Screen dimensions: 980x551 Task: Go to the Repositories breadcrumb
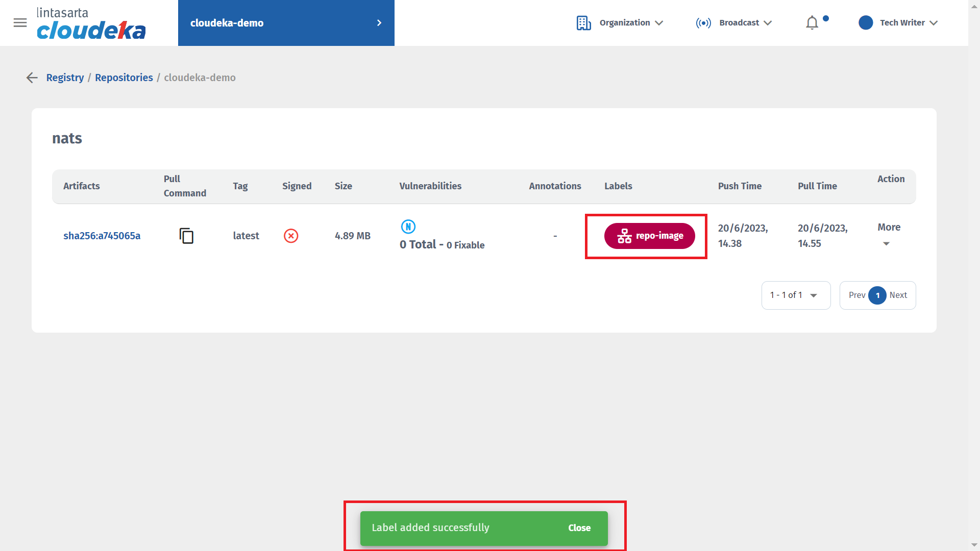124,78
